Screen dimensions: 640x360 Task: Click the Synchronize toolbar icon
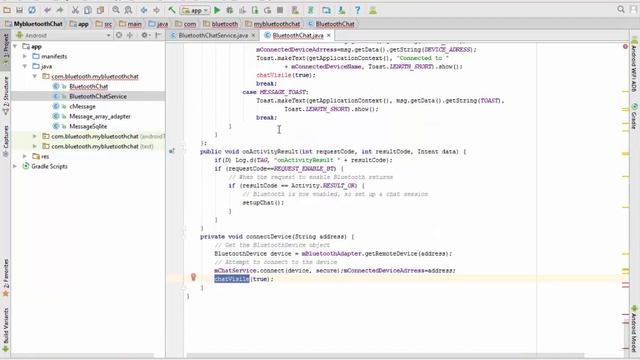click(32, 10)
